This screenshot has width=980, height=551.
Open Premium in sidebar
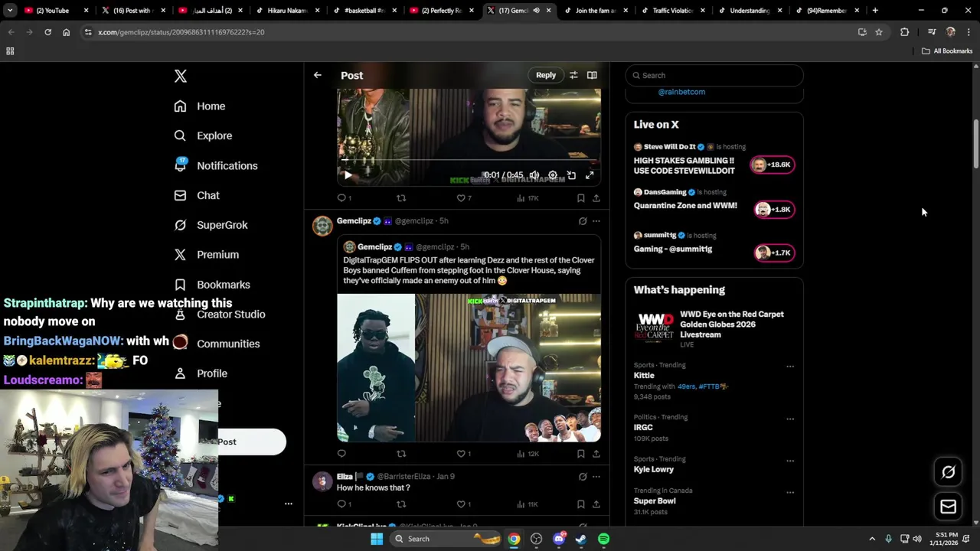point(207,254)
